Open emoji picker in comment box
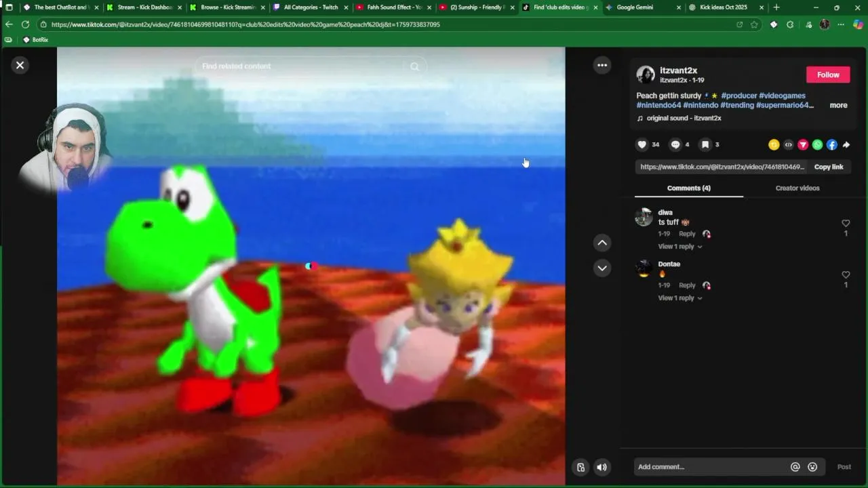868x488 pixels. pyautogui.click(x=812, y=466)
